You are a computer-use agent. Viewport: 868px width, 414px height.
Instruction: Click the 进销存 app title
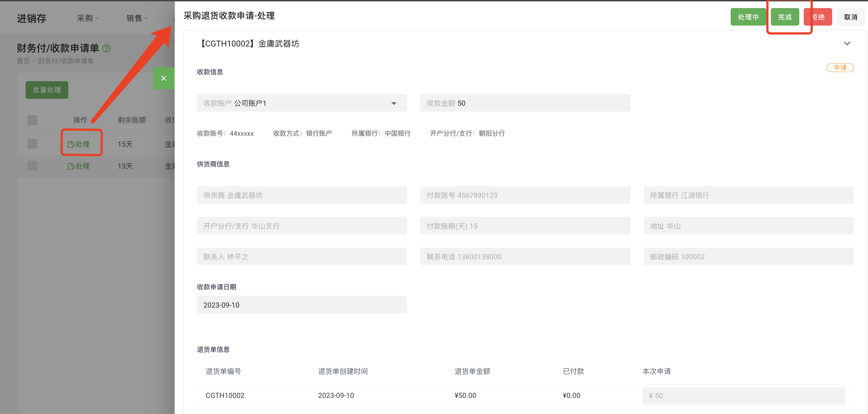pos(31,18)
